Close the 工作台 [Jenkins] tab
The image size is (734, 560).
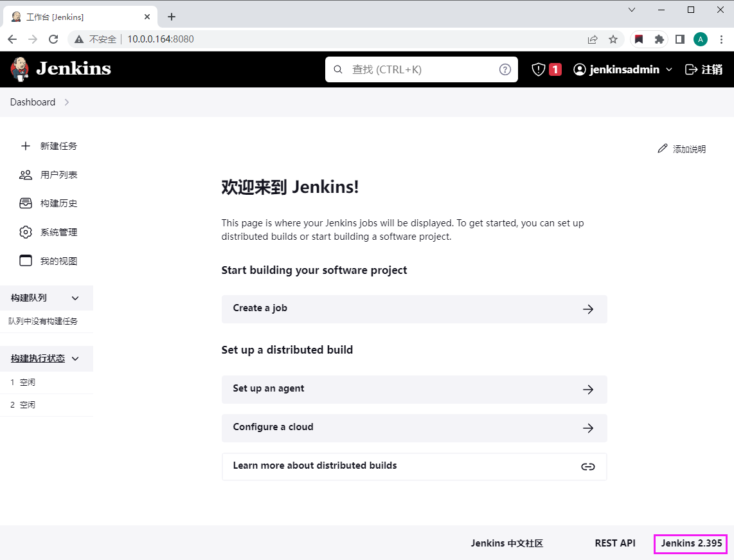(147, 17)
